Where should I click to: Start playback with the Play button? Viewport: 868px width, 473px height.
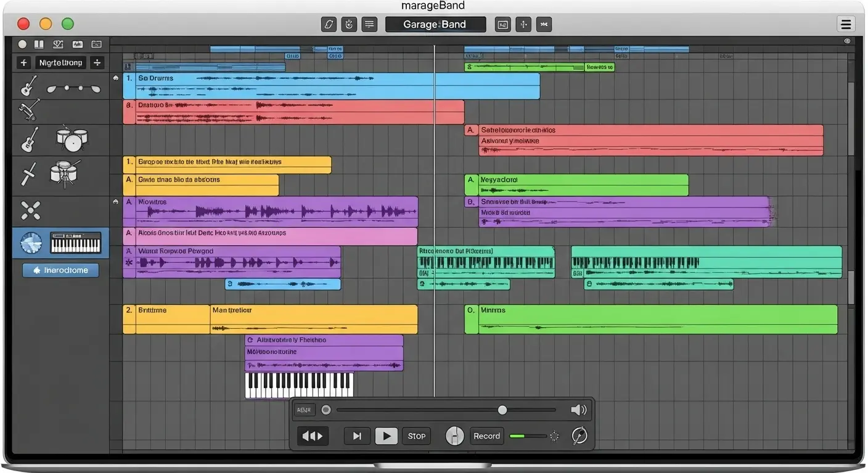click(387, 436)
